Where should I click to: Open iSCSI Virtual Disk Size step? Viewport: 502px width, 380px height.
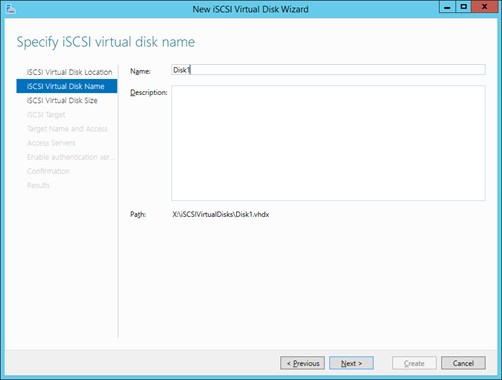[62, 100]
